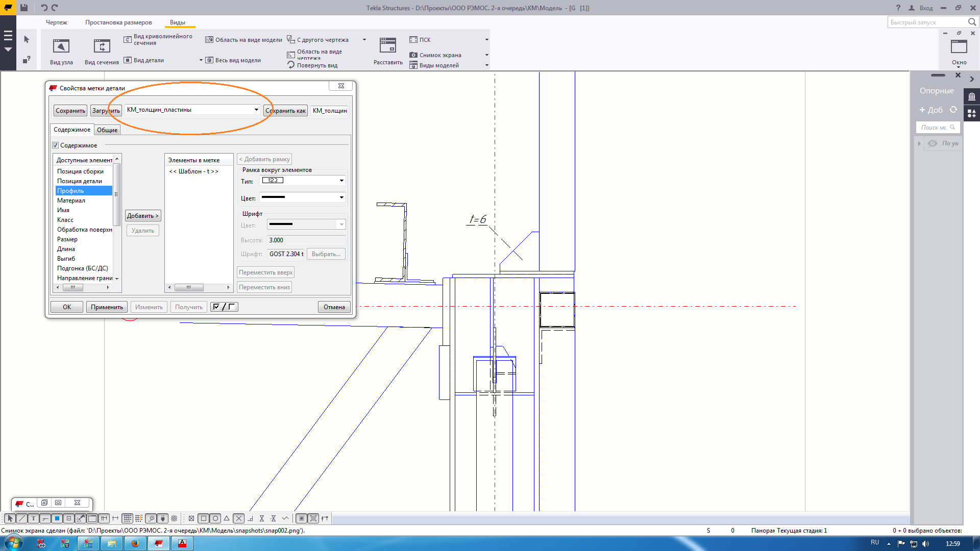The image size is (980, 551).
Task: Click the Вид узла (detail view) icon
Action: pyautogui.click(x=61, y=46)
